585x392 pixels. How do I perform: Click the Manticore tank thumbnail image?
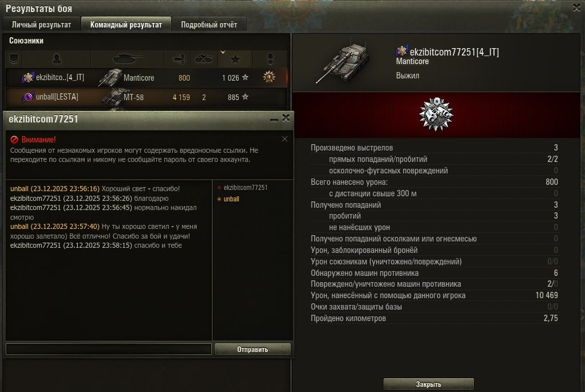(343, 62)
